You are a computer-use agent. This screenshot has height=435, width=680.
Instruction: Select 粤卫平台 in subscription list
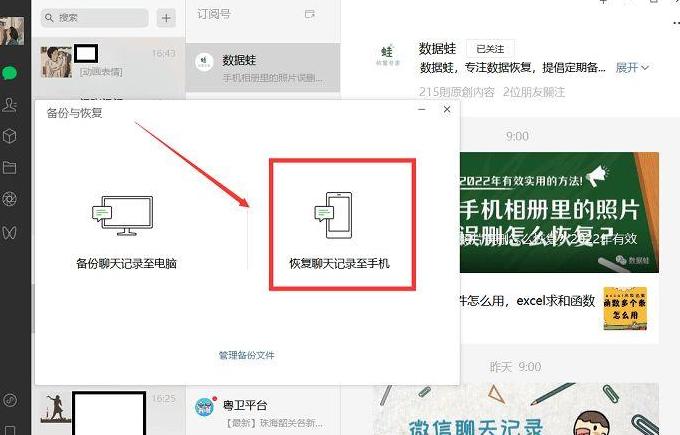(x=263, y=412)
